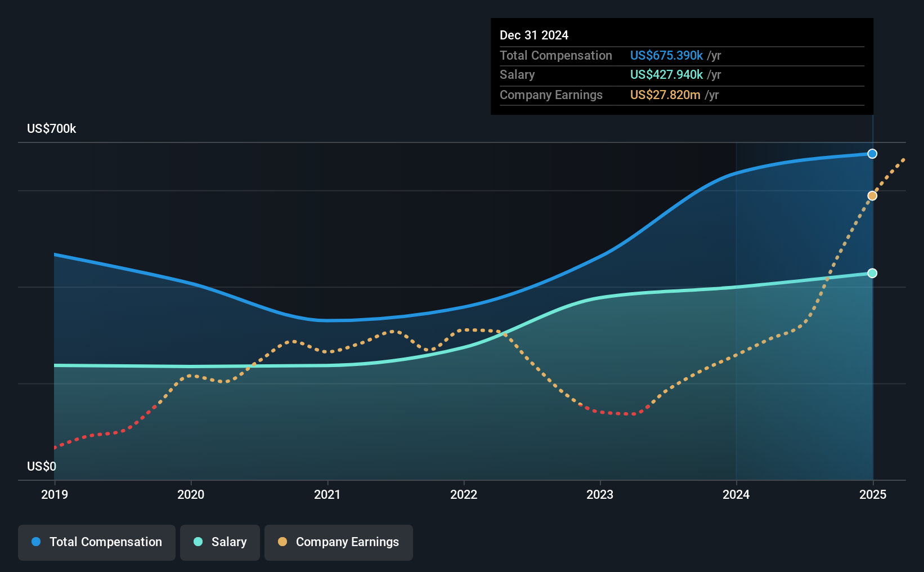Click the US$427.940k salary value

point(666,74)
